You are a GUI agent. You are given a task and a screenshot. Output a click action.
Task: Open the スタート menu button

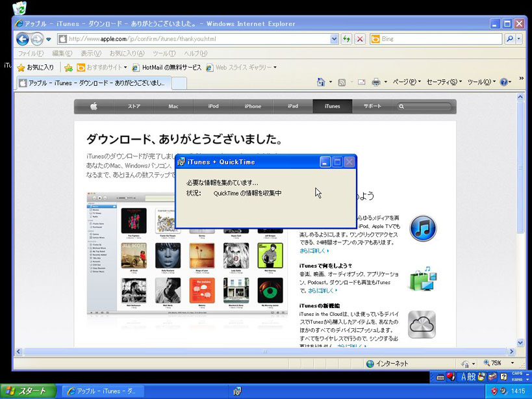point(29,391)
